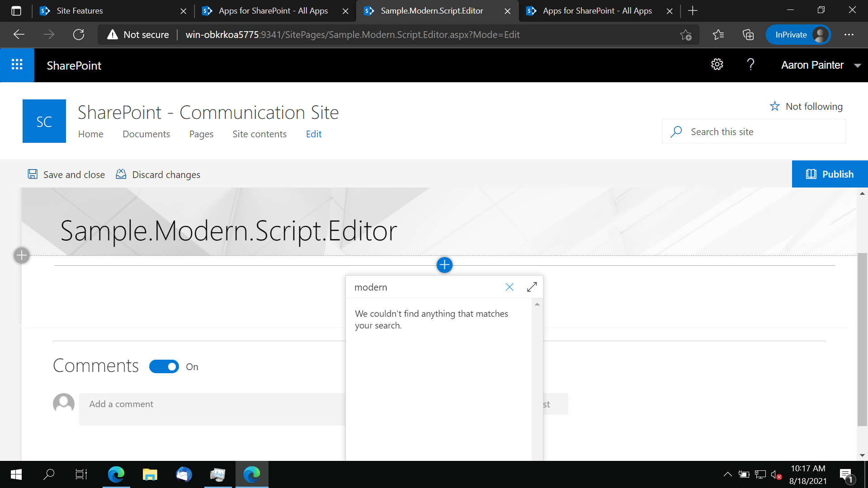Click the Add a comment box

(212, 409)
